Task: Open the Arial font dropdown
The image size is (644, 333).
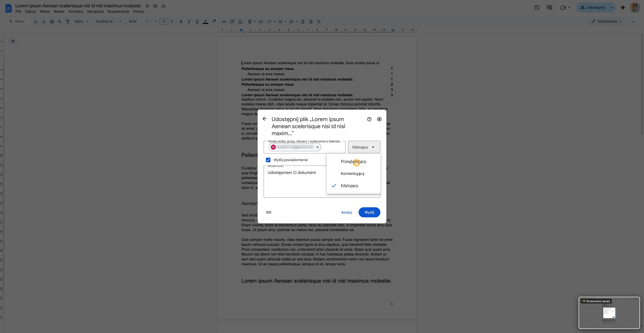Action: (x=138, y=22)
